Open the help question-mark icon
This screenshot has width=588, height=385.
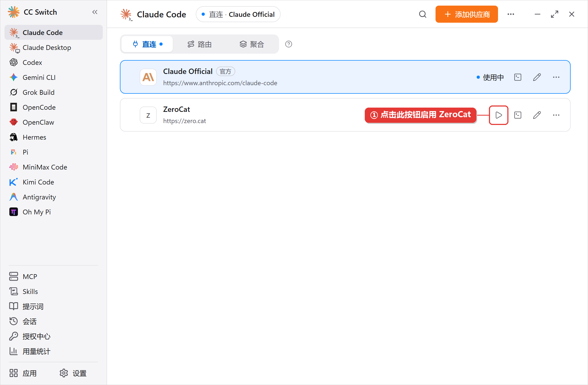coord(289,44)
